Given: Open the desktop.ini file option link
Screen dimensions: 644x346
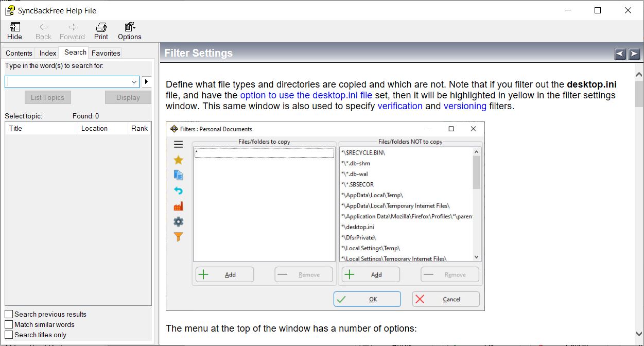Looking at the screenshot, I should (306, 95).
